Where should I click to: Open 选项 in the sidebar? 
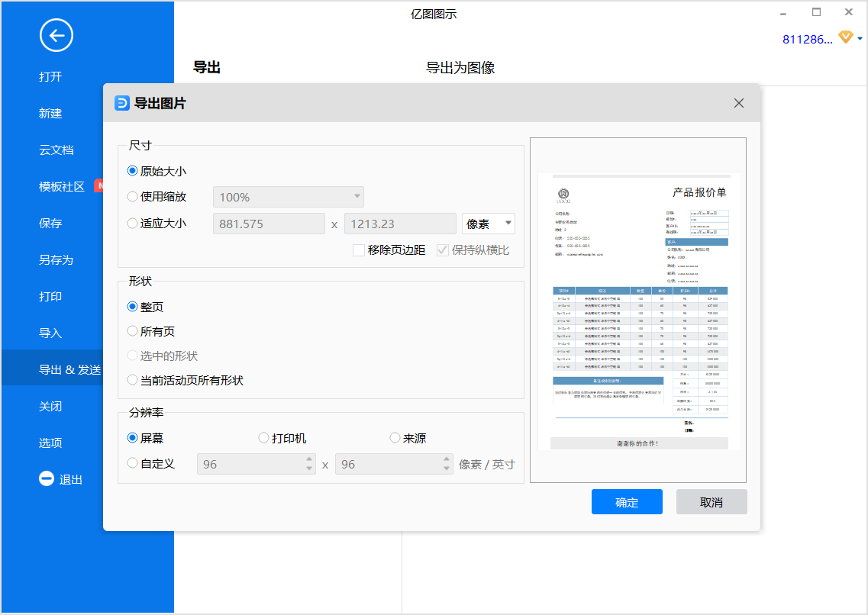coord(50,443)
